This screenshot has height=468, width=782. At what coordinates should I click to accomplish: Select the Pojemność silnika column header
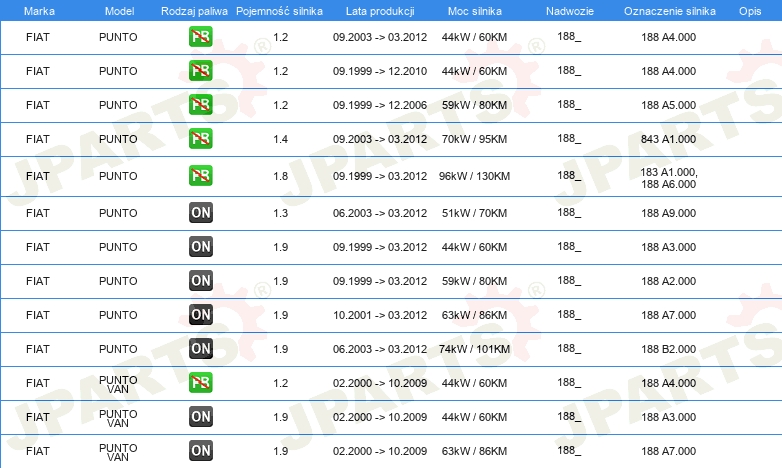point(279,11)
